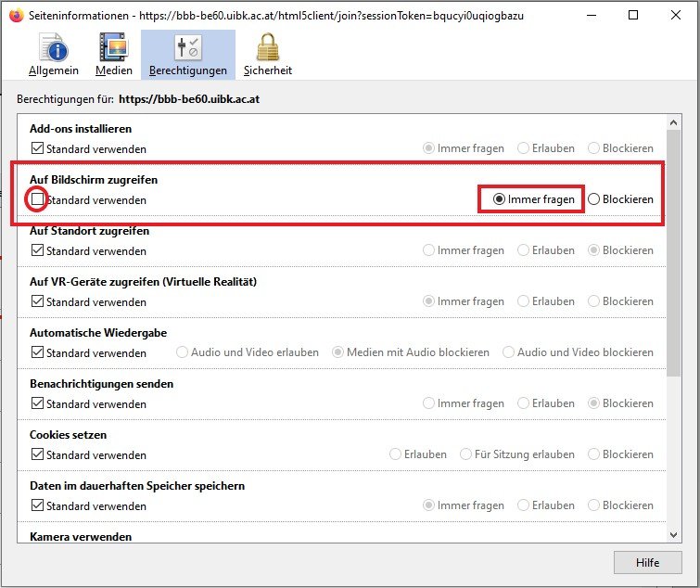The height and width of the screenshot is (588, 700).
Task: Click the permissions list scrollbar thumb
Action: coord(674,253)
